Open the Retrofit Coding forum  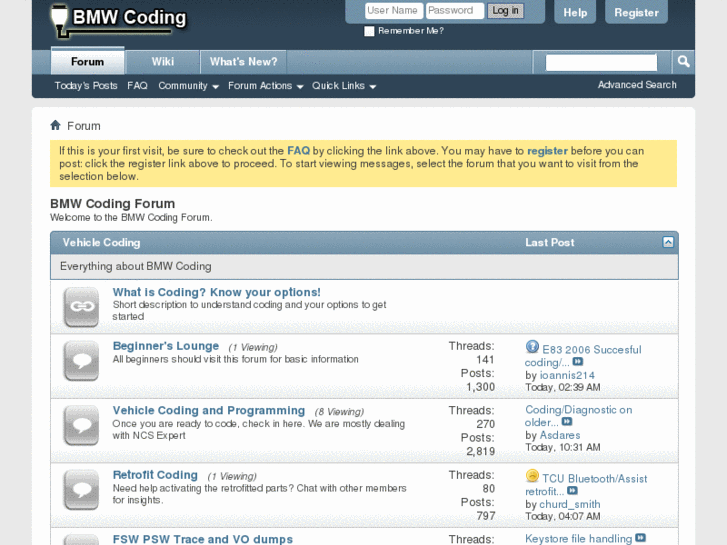[155, 475]
